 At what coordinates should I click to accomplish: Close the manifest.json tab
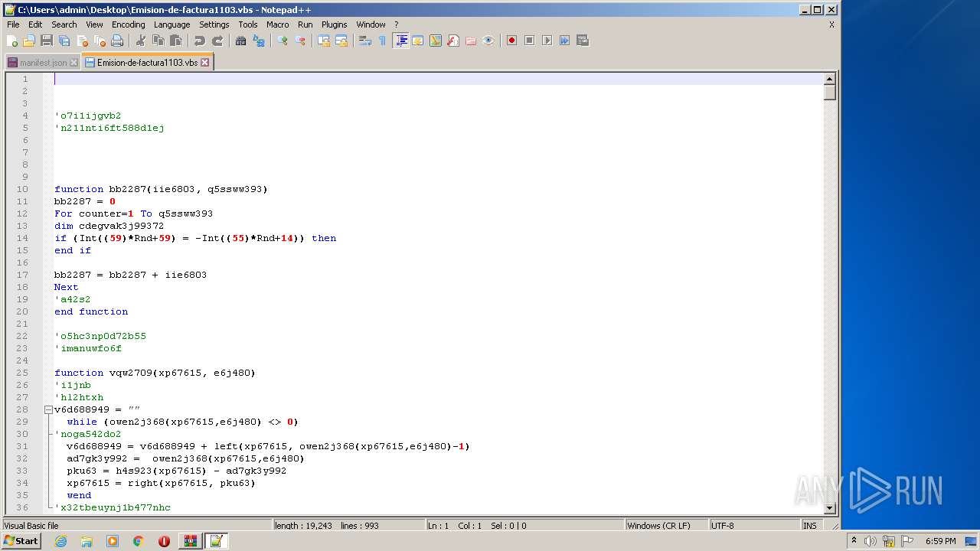click(73, 63)
